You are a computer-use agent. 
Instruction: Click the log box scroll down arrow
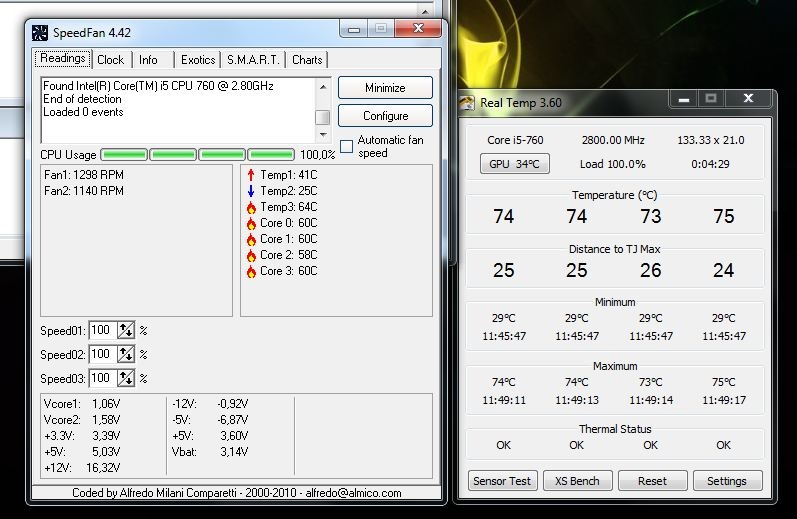(x=323, y=135)
